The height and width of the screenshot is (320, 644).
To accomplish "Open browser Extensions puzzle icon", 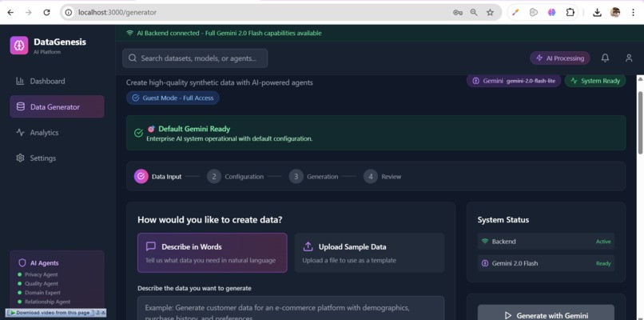I will pos(570,12).
